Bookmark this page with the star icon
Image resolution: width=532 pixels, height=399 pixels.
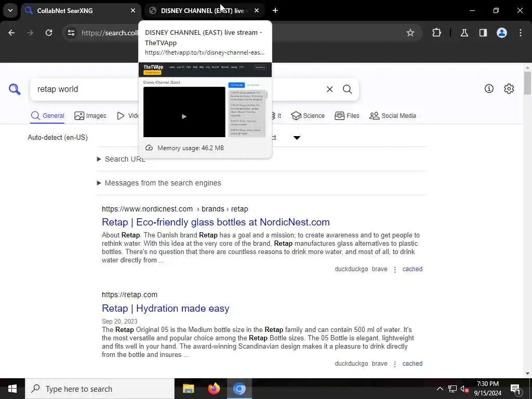click(x=410, y=33)
